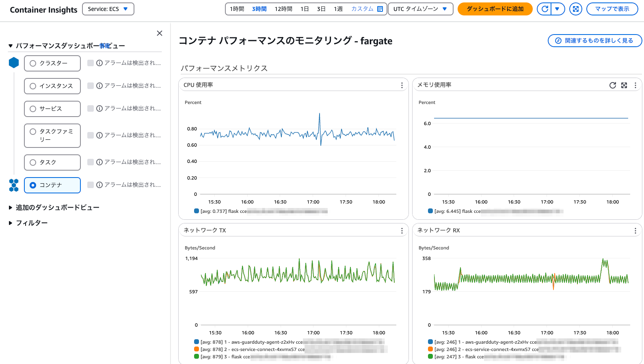644x364 pixels.
Task: Click info icon beside タスクファミリー alarm text
Action: point(99,135)
